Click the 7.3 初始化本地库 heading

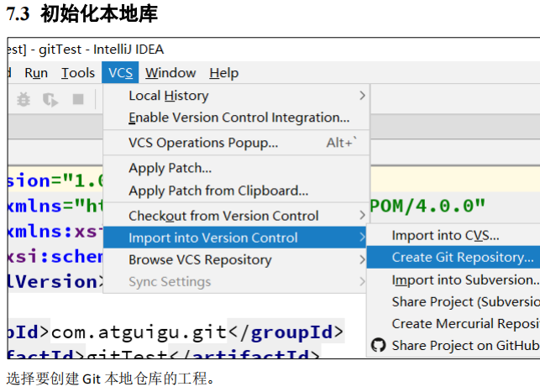tap(82, 14)
